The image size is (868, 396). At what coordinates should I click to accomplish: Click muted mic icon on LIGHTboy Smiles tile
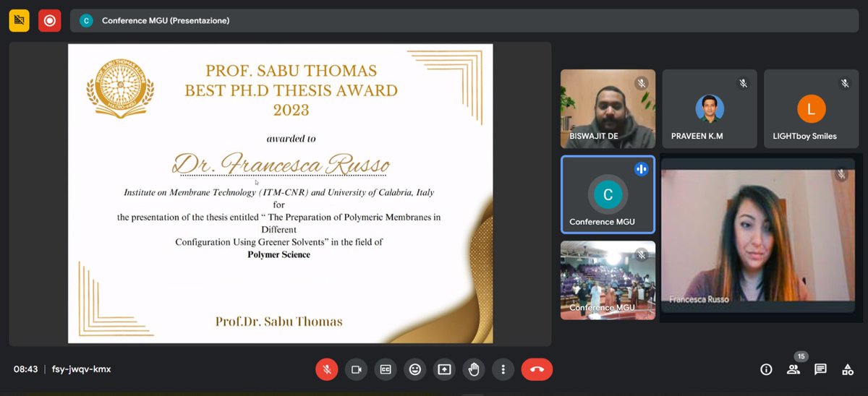(x=844, y=84)
